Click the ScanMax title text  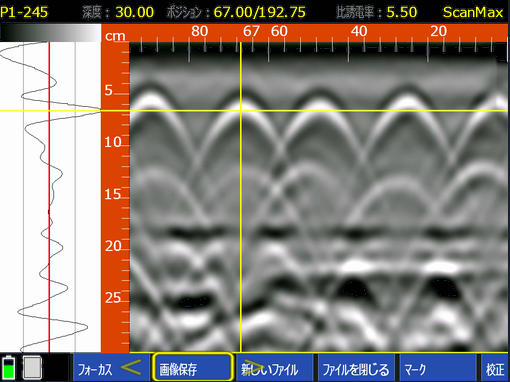pyautogui.click(x=473, y=12)
